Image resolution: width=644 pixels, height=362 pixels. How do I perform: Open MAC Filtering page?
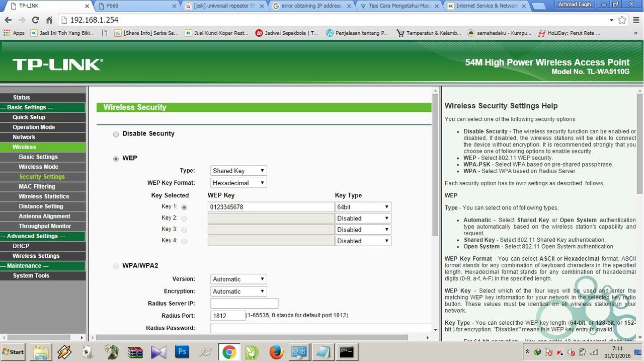[x=37, y=187]
